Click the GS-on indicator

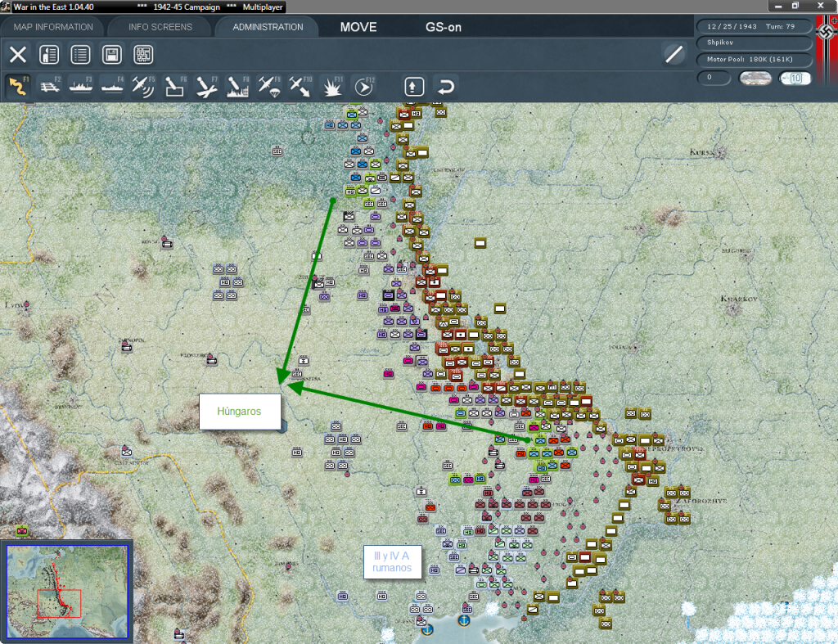pos(443,27)
